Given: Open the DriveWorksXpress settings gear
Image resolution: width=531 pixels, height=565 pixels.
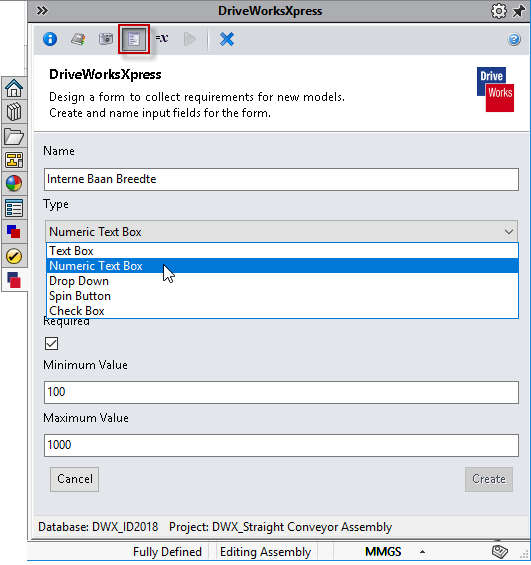Looking at the screenshot, I should point(499,11).
